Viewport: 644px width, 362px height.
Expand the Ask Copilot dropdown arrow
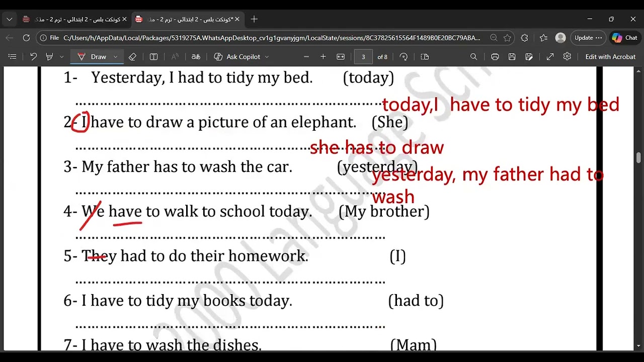(x=267, y=57)
